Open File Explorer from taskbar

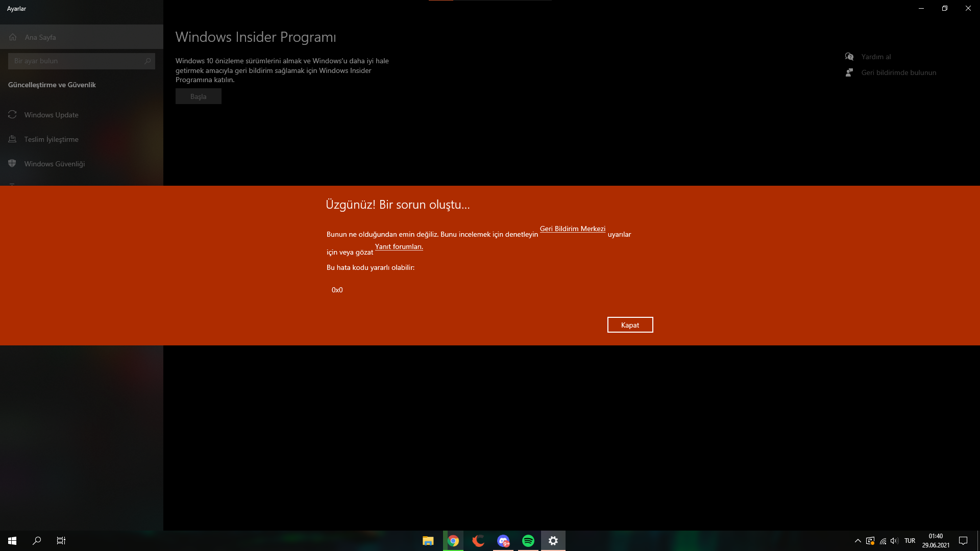[x=428, y=541]
